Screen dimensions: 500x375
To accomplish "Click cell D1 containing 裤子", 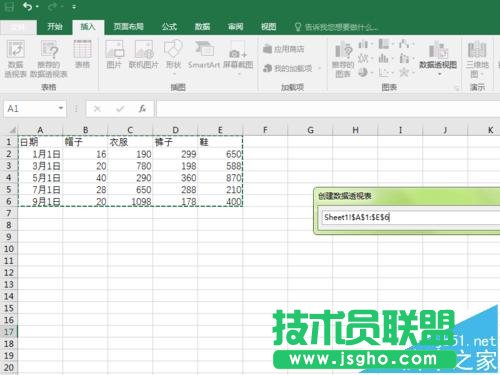I will (x=175, y=142).
